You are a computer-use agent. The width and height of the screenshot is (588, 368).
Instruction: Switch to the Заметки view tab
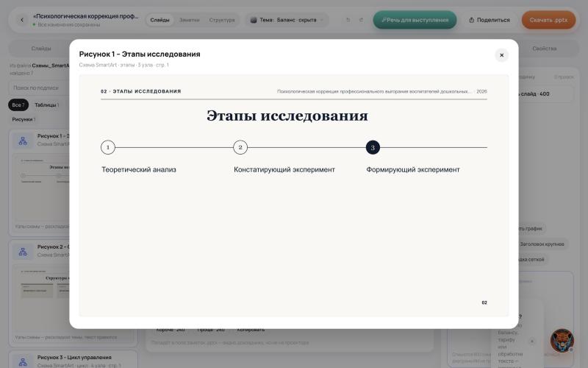[190, 20]
